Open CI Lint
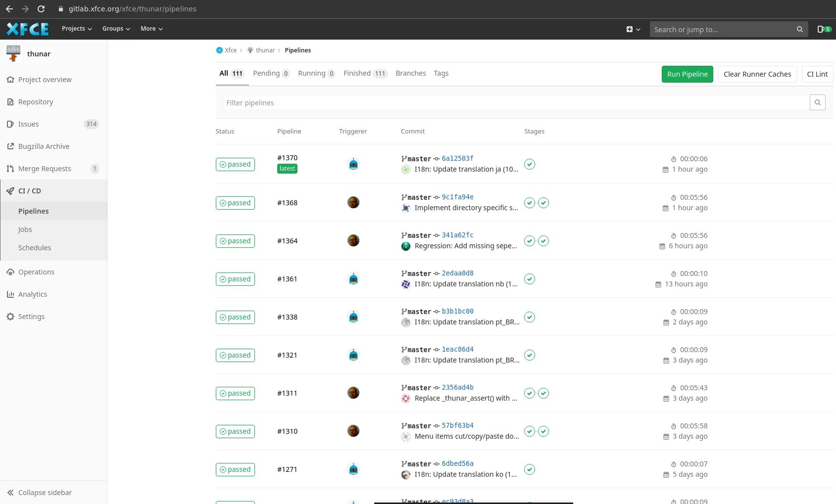Viewport: 836px width, 504px height. (x=817, y=74)
